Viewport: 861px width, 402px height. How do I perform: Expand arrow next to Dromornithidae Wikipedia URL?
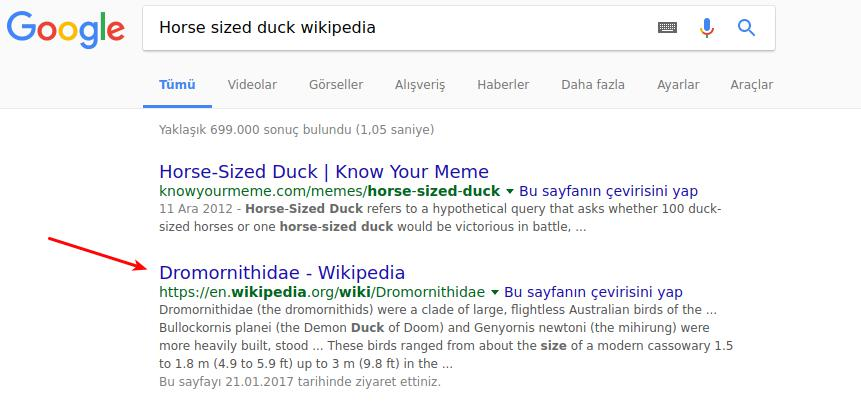point(494,292)
